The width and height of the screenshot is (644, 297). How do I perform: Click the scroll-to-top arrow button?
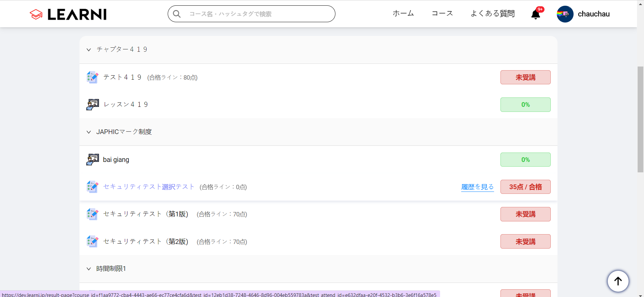618,281
